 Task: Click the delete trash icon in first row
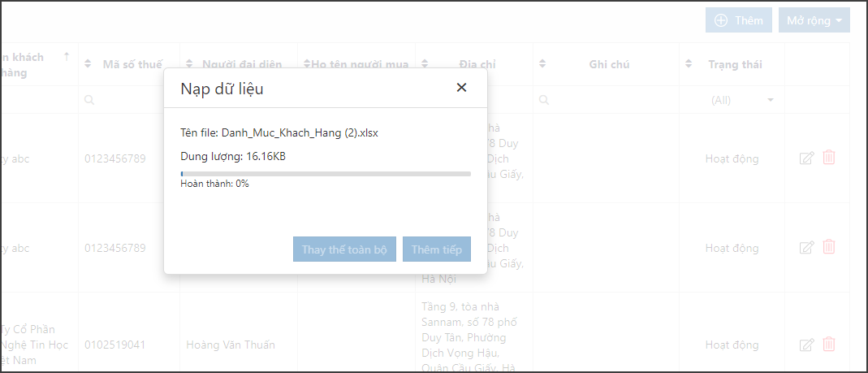(x=829, y=158)
